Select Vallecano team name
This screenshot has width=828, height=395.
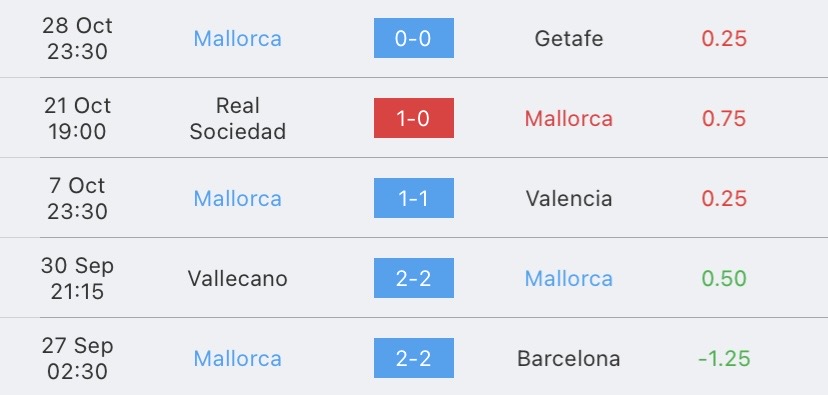(238, 278)
